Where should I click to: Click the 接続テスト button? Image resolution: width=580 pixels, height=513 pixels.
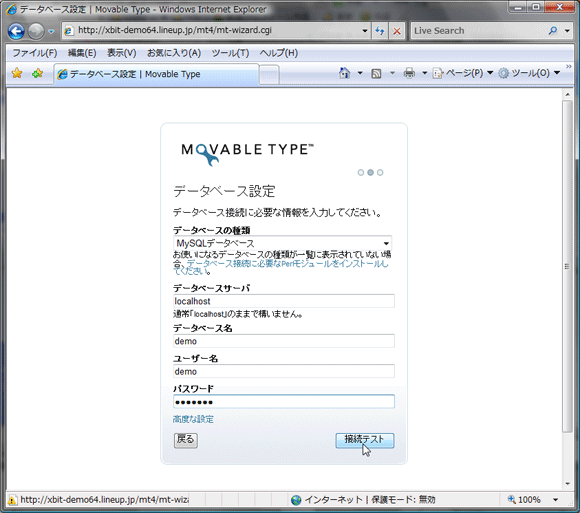pos(365,440)
